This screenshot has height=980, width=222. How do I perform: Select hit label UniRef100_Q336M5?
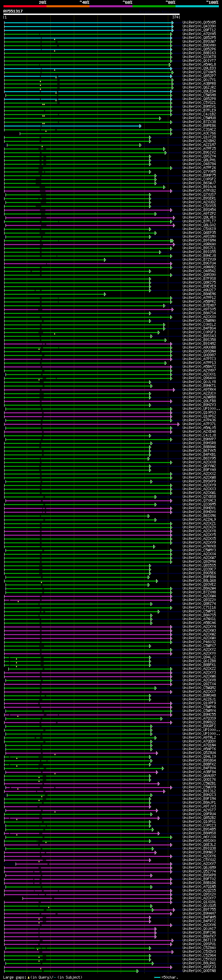[199, 504]
